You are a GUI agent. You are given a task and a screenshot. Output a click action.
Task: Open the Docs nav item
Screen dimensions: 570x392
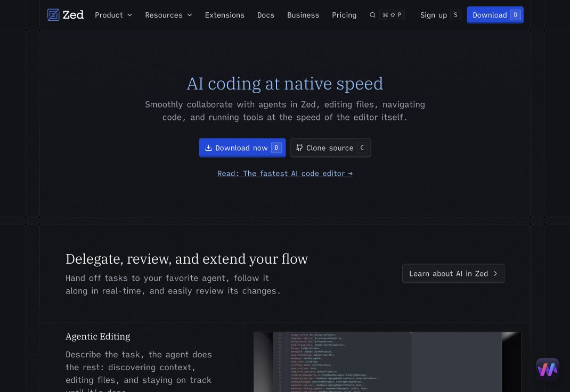(266, 15)
